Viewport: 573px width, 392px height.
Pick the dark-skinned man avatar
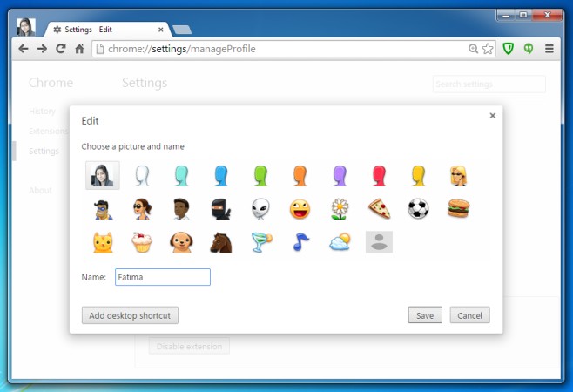pyautogui.click(x=182, y=209)
